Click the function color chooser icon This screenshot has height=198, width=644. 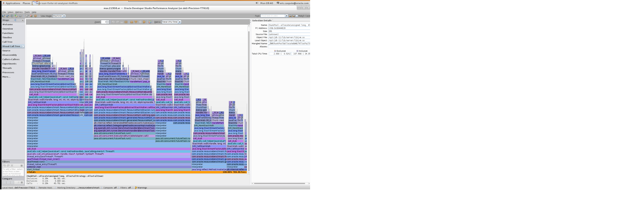pos(150,22)
